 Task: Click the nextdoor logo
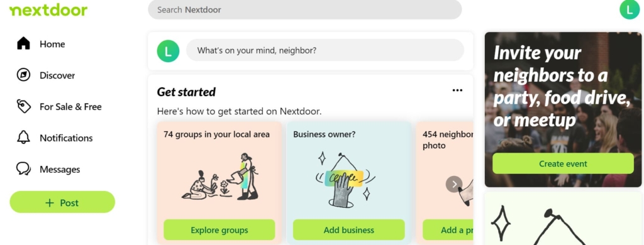(48, 10)
